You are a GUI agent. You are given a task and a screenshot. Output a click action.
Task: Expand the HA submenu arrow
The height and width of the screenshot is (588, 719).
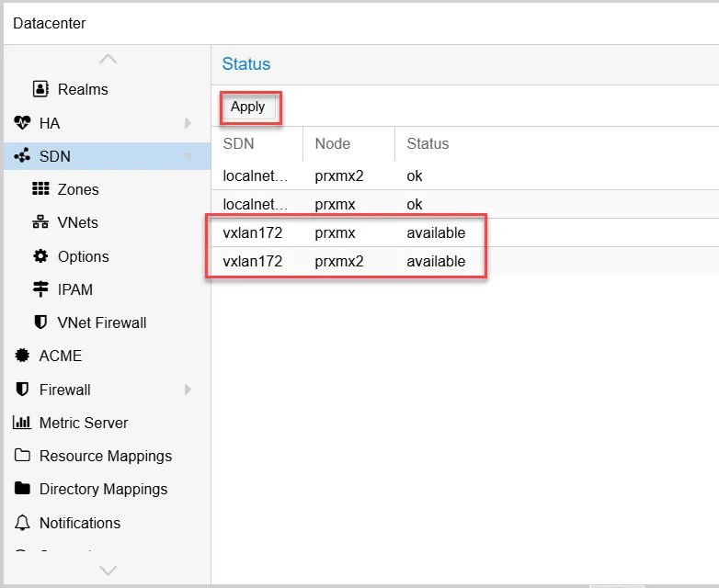[x=188, y=123]
